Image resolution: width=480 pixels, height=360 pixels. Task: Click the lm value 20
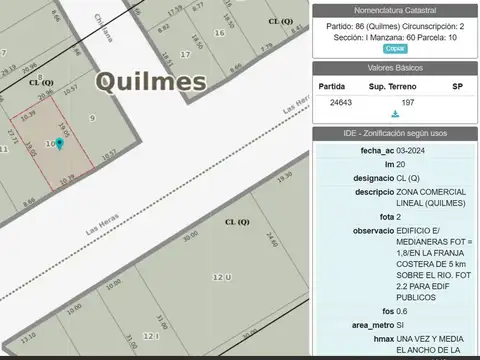(401, 164)
